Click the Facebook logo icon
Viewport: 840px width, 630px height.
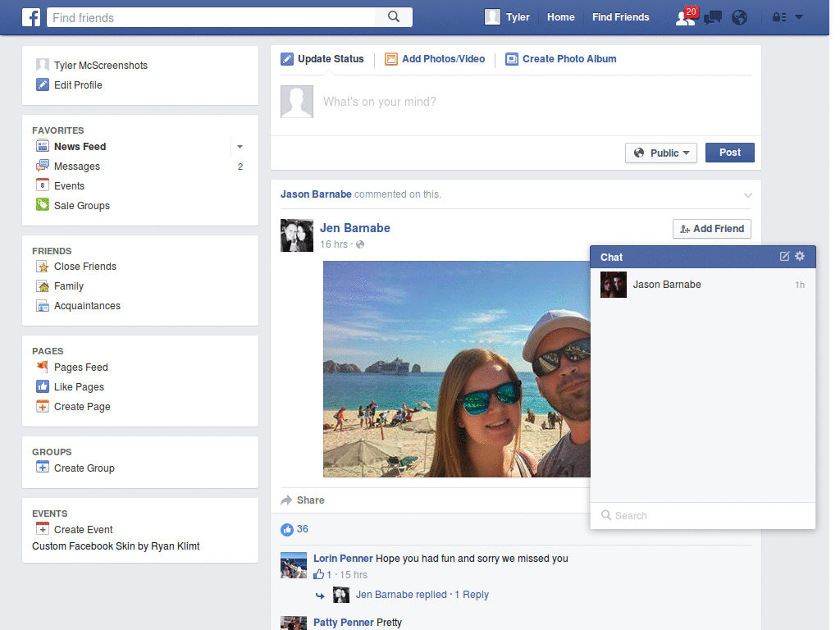tap(31, 17)
